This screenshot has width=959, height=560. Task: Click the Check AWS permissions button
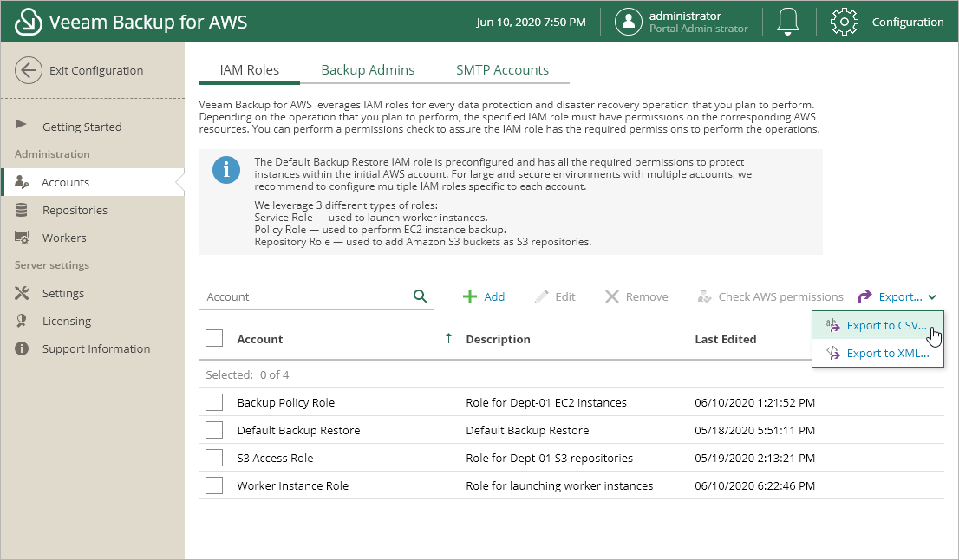pyautogui.click(x=770, y=296)
